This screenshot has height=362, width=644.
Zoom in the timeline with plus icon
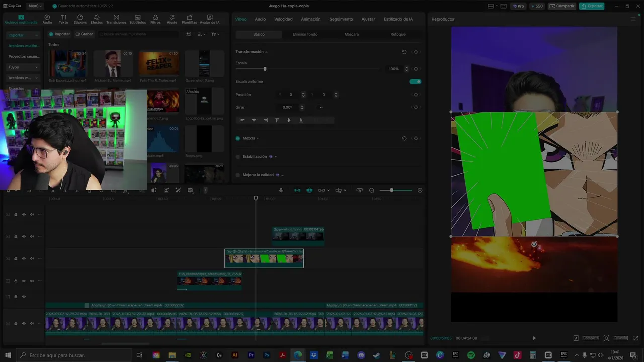[x=420, y=190]
